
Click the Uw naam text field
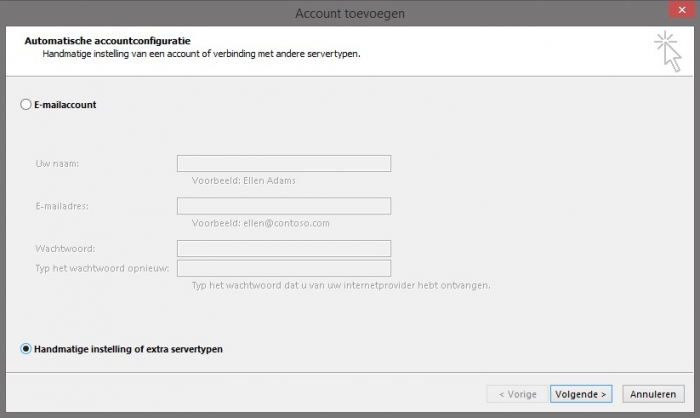pyautogui.click(x=283, y=164)
